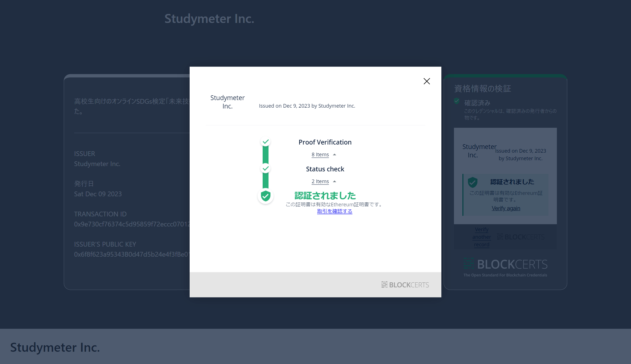The width and height of the screenshot is (631, 364).
Task: Click the 認証されました shield icon in right panel
Action: tap(473, 182)
